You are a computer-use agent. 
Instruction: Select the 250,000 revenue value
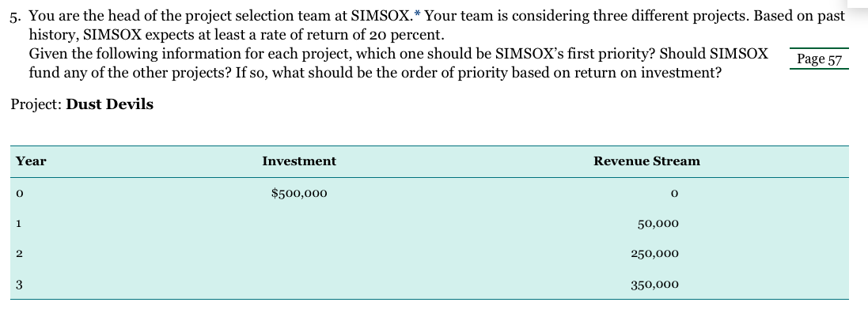tap(654, 254)
